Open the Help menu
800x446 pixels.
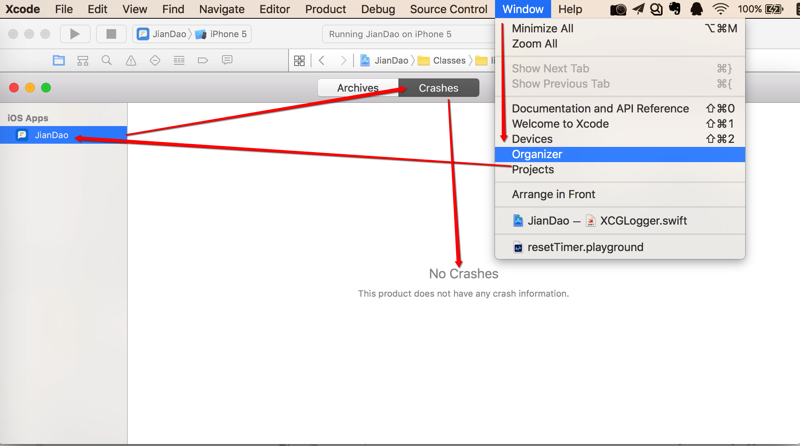[570, 9]
